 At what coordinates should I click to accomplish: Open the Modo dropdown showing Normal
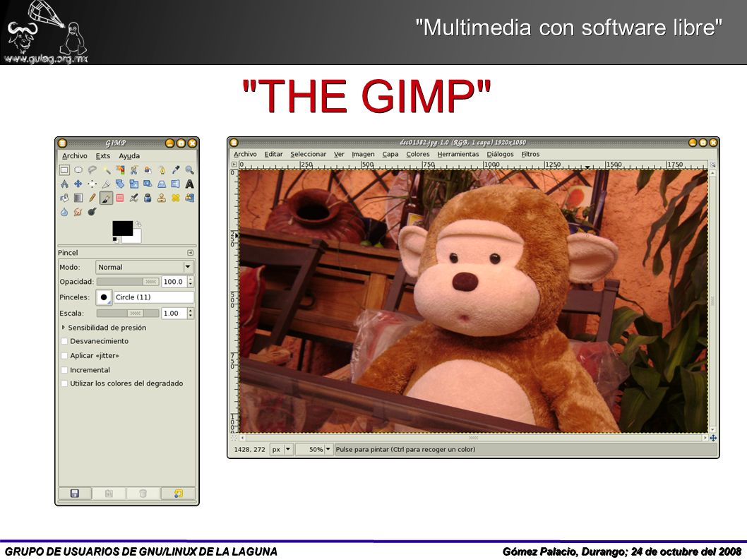[145, 267]
